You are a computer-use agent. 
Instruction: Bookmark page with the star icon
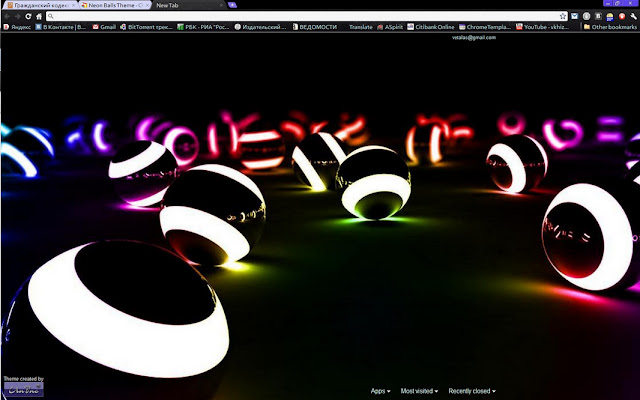[563, 16]
